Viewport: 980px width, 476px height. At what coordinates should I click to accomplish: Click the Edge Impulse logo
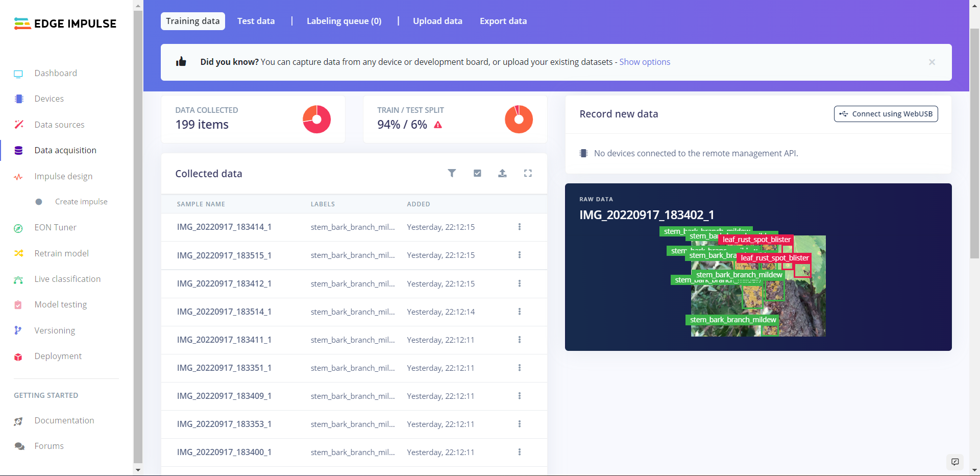coord(65,23)
